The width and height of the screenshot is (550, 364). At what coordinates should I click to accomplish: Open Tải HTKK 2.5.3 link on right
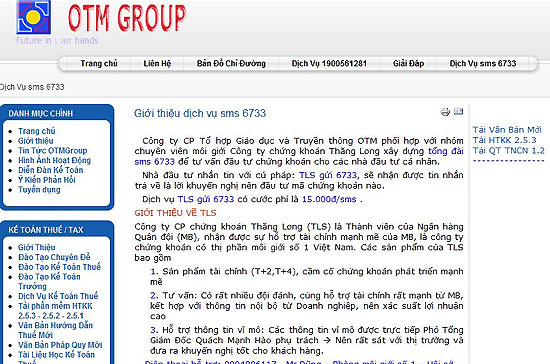coord(504,140)
